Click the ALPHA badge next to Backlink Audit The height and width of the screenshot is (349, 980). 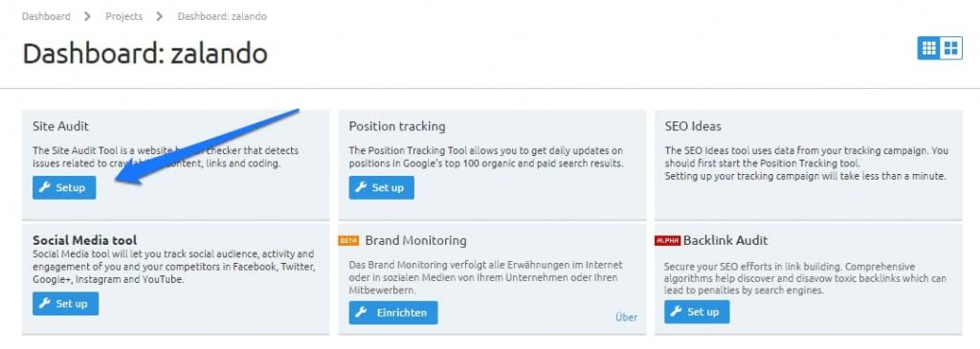click(667, 240)
